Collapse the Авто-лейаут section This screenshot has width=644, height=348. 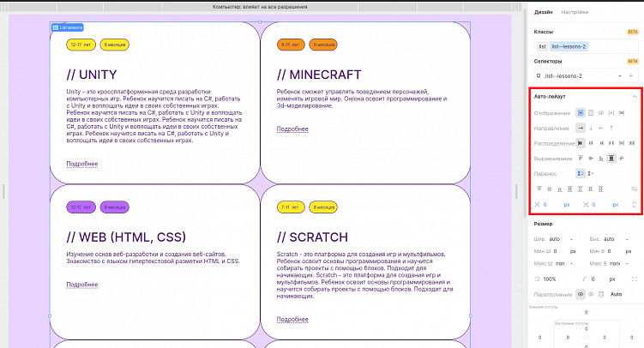click(635, 97)
